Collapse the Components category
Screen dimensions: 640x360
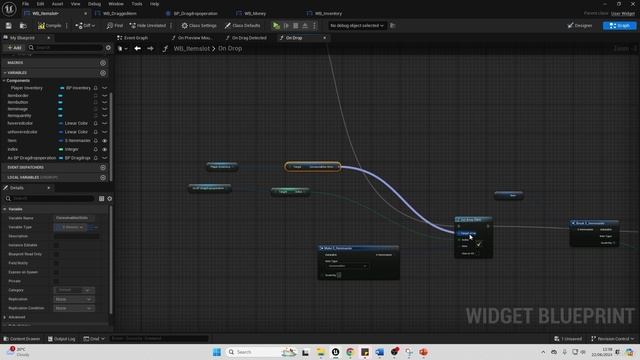click(x=4, y=81)
